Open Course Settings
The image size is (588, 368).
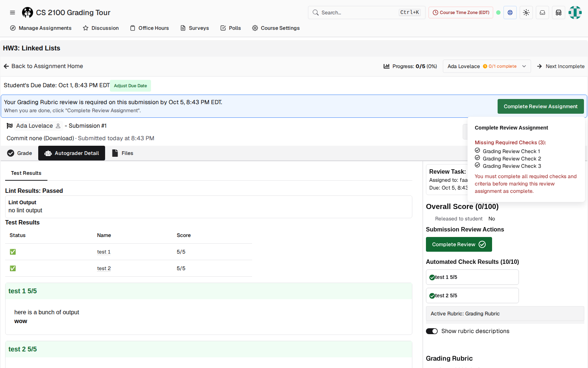[x=276, y=28]
